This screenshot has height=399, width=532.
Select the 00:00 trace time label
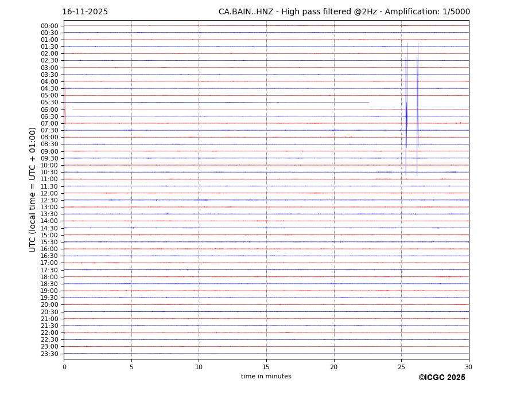coord(49,26)
